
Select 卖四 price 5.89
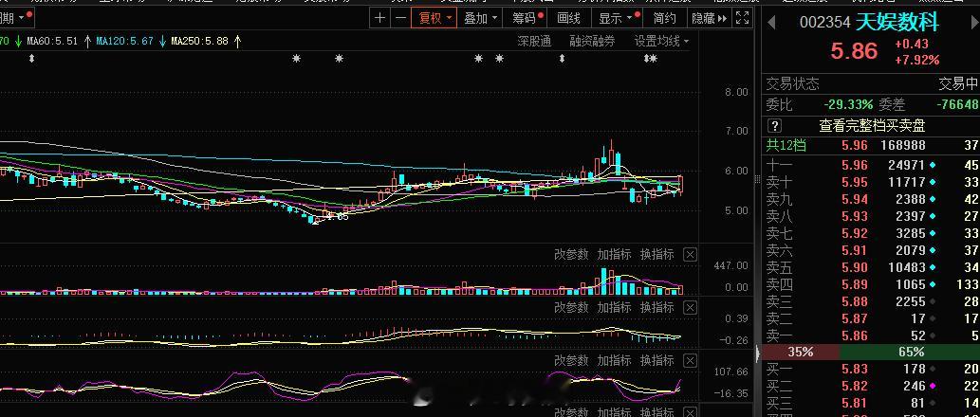tap(855, 284)
